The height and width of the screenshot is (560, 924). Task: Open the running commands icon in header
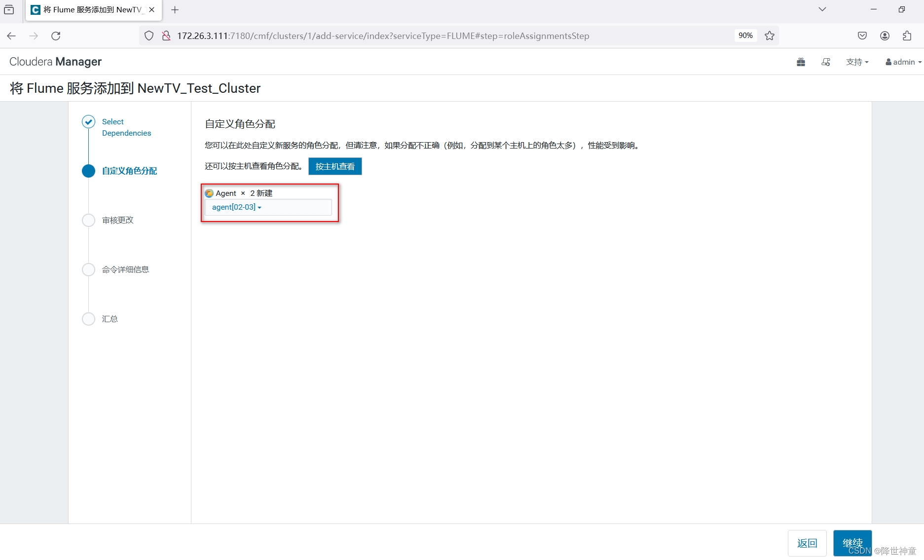[x=826, y=62]
